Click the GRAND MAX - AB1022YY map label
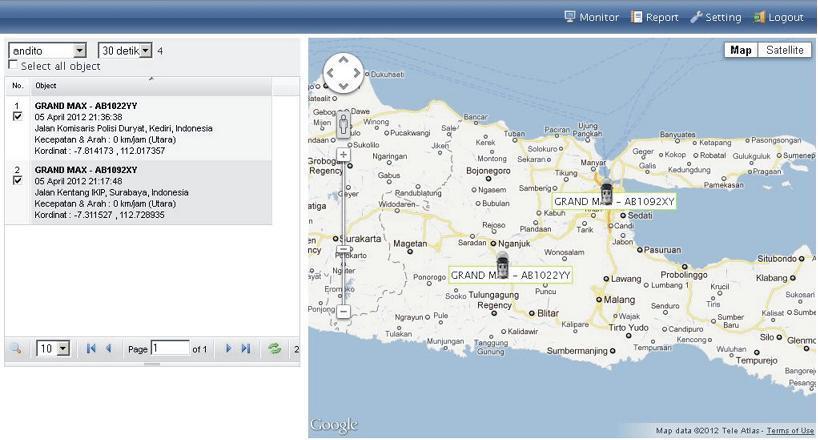 tap(510, 275)
